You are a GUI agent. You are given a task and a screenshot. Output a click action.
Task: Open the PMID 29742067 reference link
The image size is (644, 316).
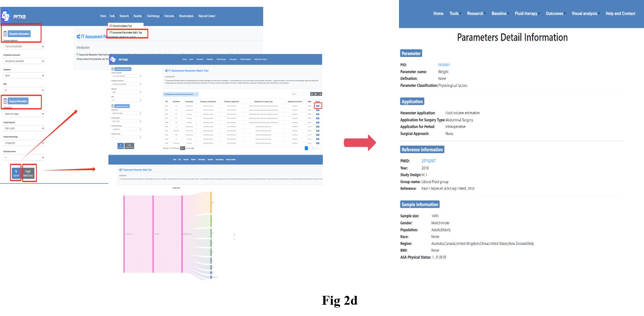point(428,161)
